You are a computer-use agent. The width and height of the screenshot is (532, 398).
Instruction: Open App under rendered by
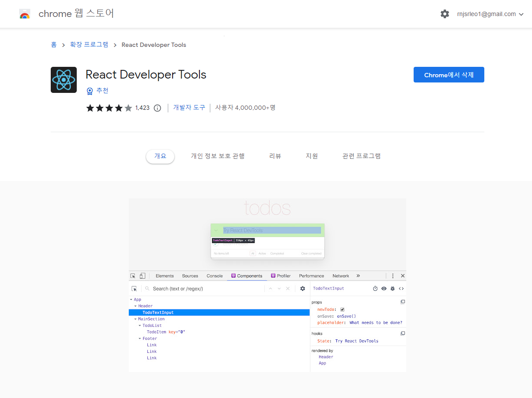323,363
